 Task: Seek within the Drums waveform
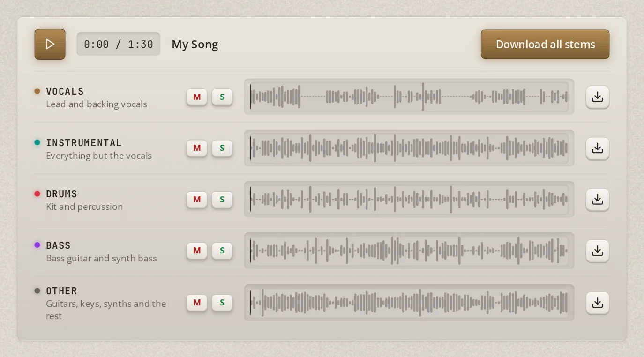pyautogui.click(x=409, y=200)
